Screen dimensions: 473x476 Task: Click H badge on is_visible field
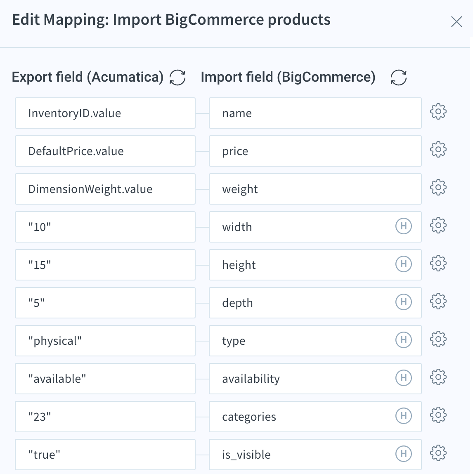coord(403,454)
